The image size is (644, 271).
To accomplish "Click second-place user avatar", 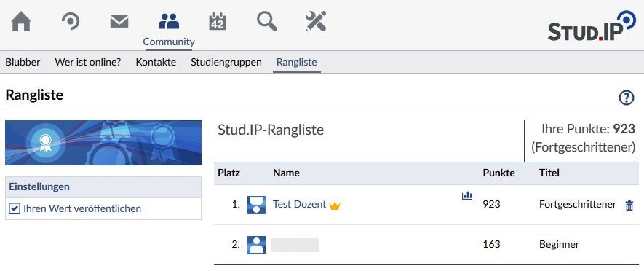I will tap(256, 245).
